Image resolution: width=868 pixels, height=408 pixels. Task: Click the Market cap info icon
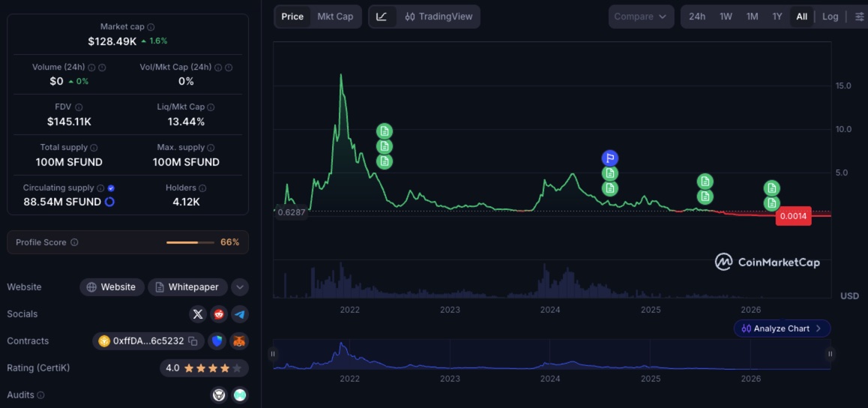click(151, 26)
